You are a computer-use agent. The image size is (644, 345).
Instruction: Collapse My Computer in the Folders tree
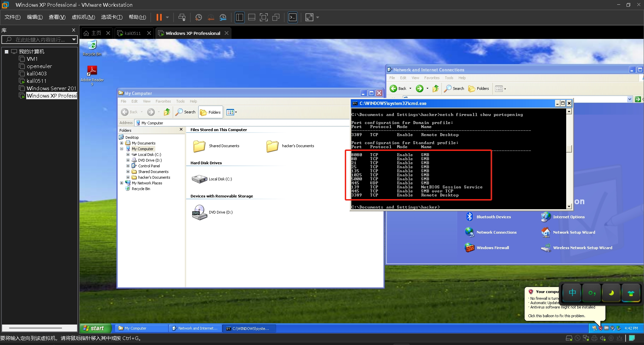point(121,149)
